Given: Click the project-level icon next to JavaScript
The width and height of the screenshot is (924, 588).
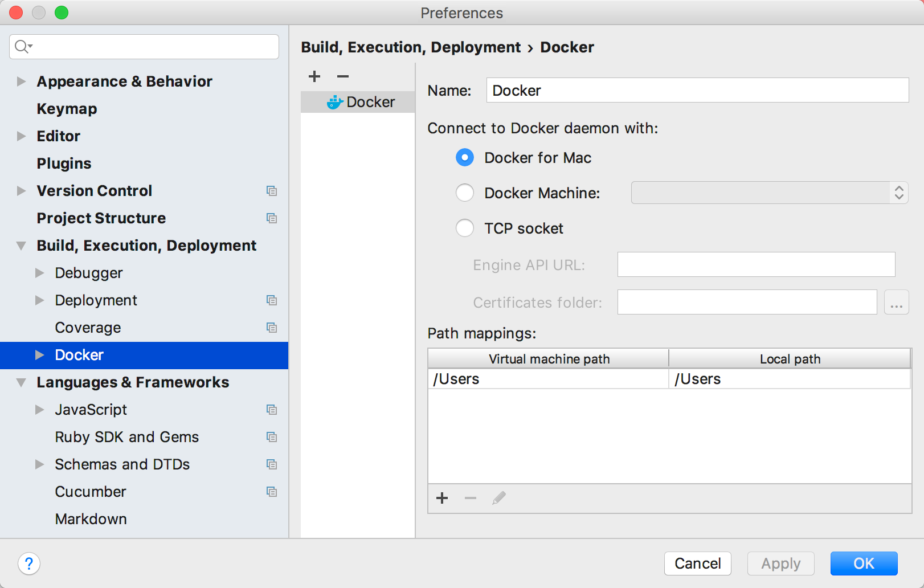Looking at the screenshot, I should (x=272, y=410).
